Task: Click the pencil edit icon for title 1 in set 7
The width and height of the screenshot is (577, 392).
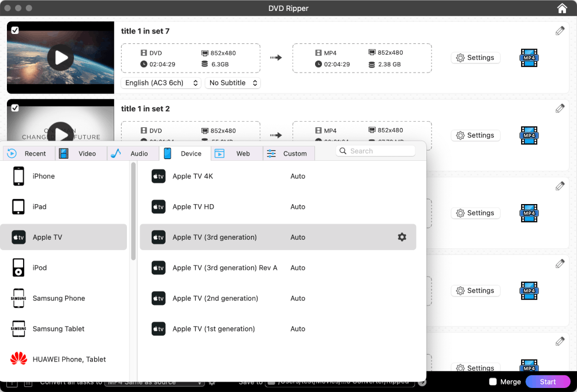Action: 560,31
